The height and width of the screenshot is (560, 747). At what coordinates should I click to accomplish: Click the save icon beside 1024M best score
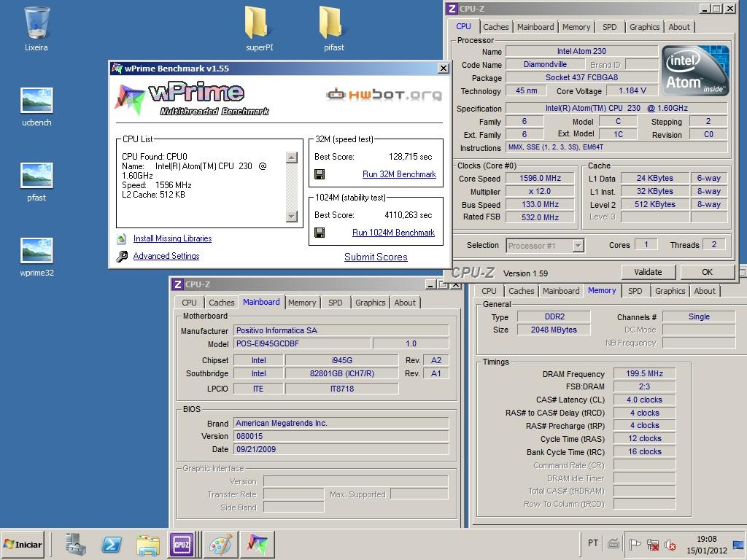point(320,233)
